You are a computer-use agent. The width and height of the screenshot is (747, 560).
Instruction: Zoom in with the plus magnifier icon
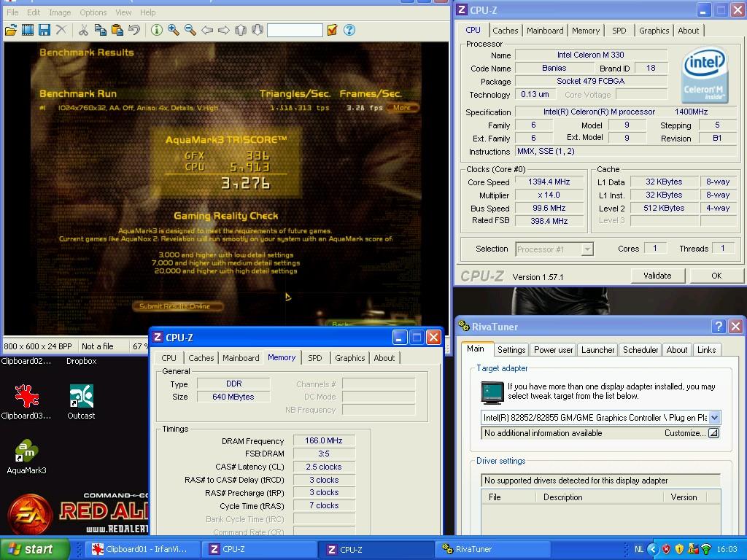point(174,31)
